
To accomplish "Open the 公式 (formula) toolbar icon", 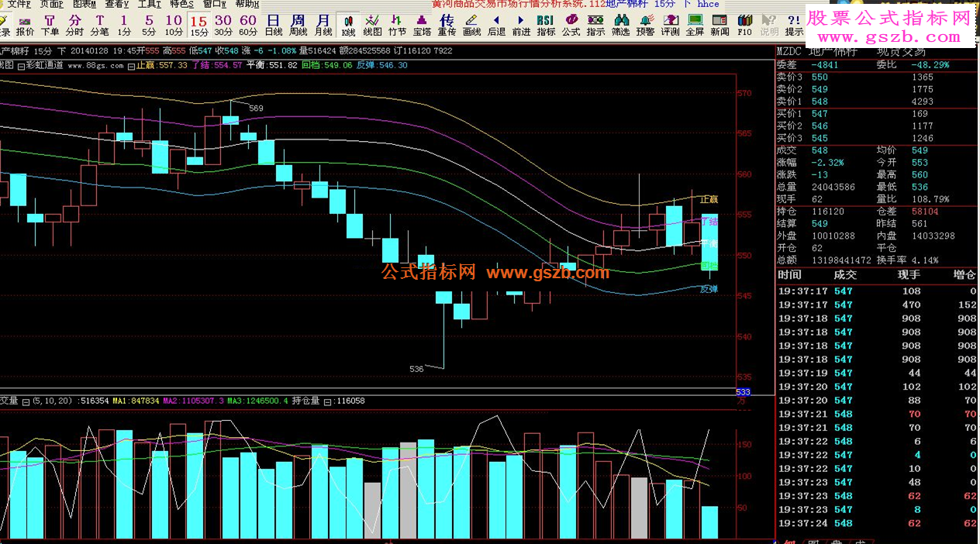I will pos(571,24).
